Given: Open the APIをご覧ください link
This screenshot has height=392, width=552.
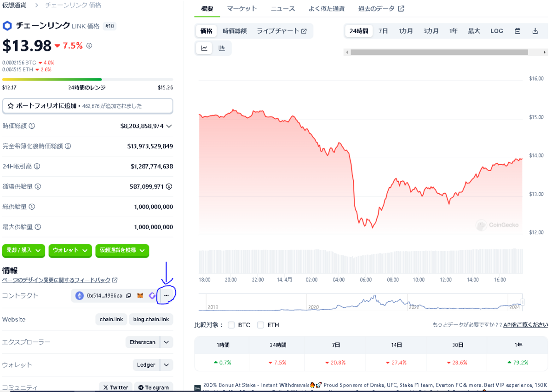Looking at the screenshot, I should 526,325.
